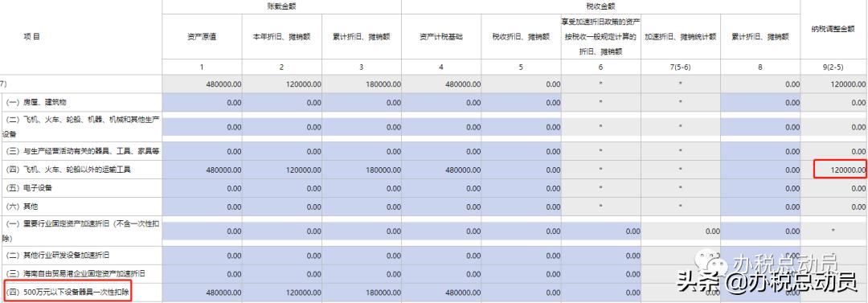
Task: Click total row 180000.00 累计折旧 cell
Action: (x=362, y=84)
